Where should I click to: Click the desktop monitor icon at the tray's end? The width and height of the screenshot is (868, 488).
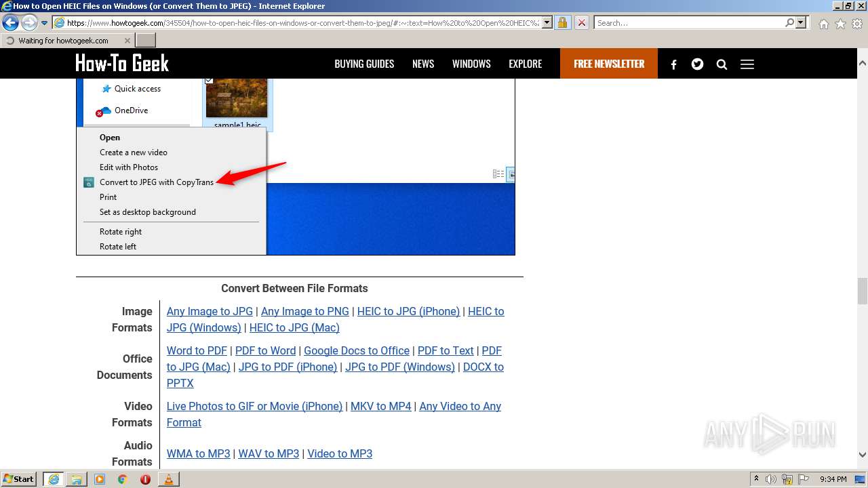tap(861, 479)
